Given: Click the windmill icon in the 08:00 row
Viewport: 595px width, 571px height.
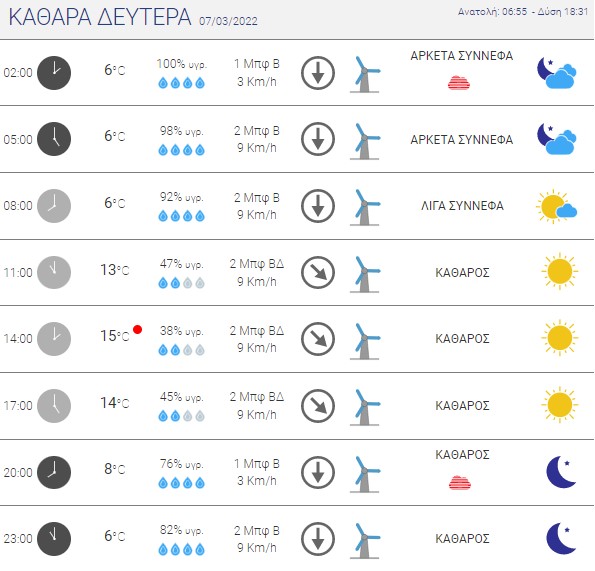Looking at the screenshot, I should tap(365, 207).
